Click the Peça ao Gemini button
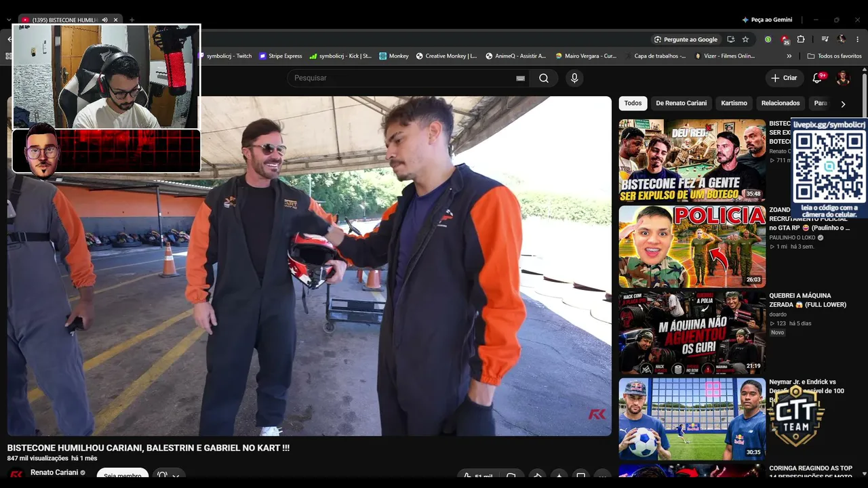This screenshot has width=868, height=488. (767, 20)
